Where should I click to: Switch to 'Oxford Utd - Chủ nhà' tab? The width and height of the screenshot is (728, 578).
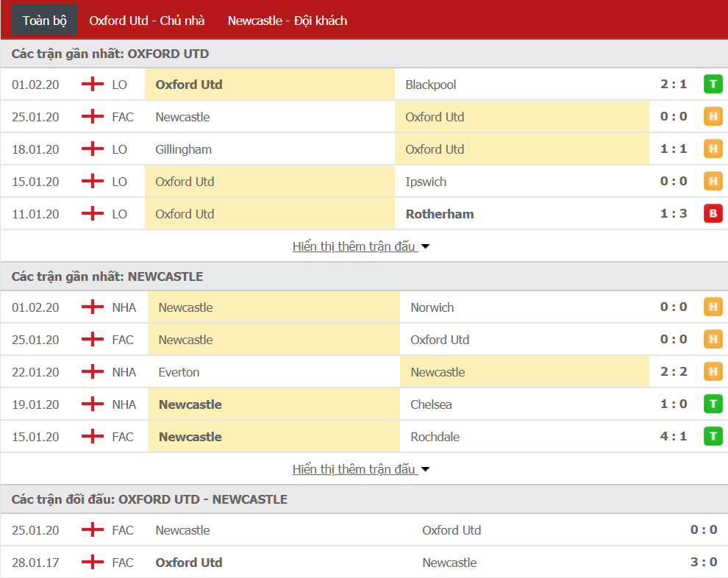pos(147,21)
